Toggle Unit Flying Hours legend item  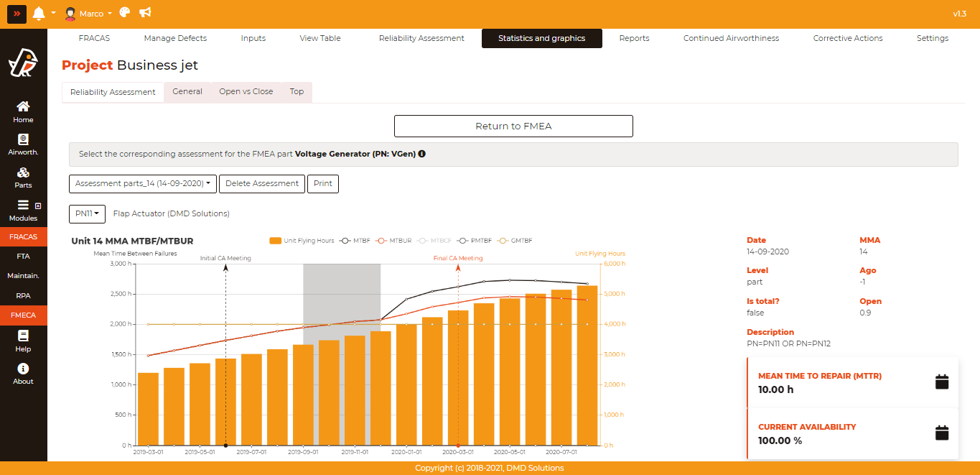302,241
